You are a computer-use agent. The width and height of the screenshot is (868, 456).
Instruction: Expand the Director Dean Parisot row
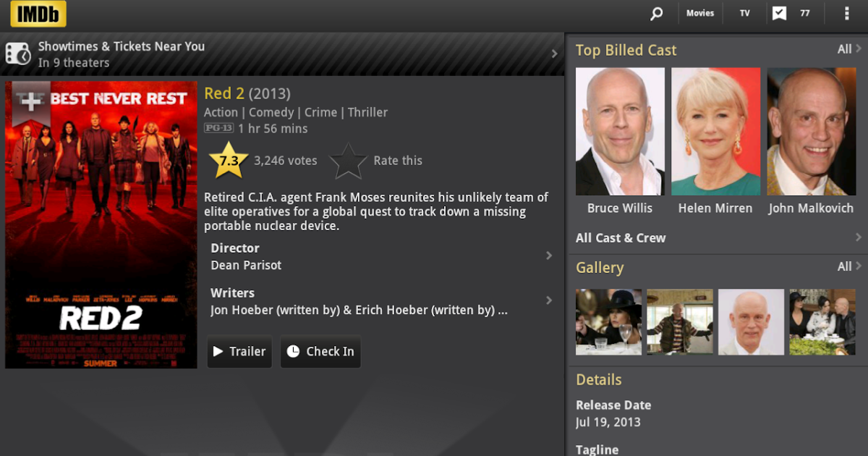tap(381, 256)
